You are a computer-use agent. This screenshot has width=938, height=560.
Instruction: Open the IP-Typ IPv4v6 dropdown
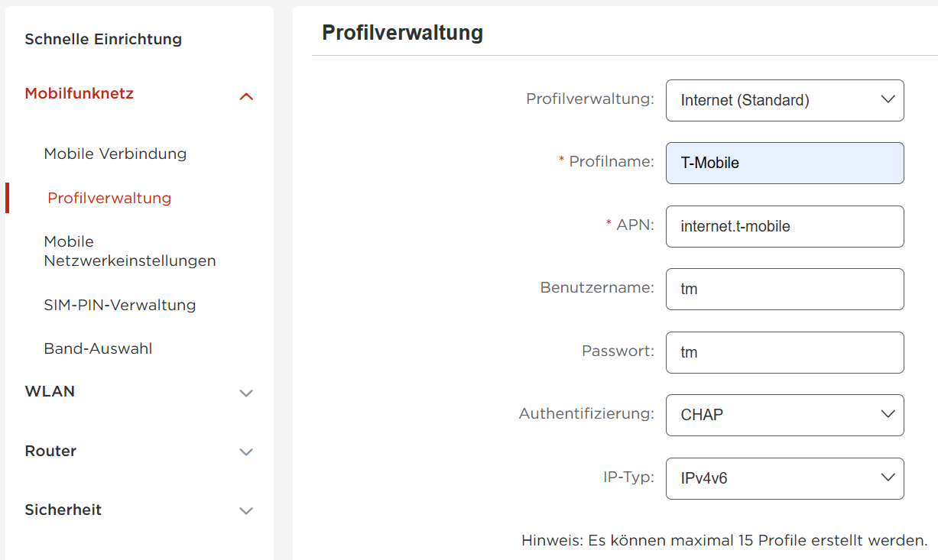point(784,478)
